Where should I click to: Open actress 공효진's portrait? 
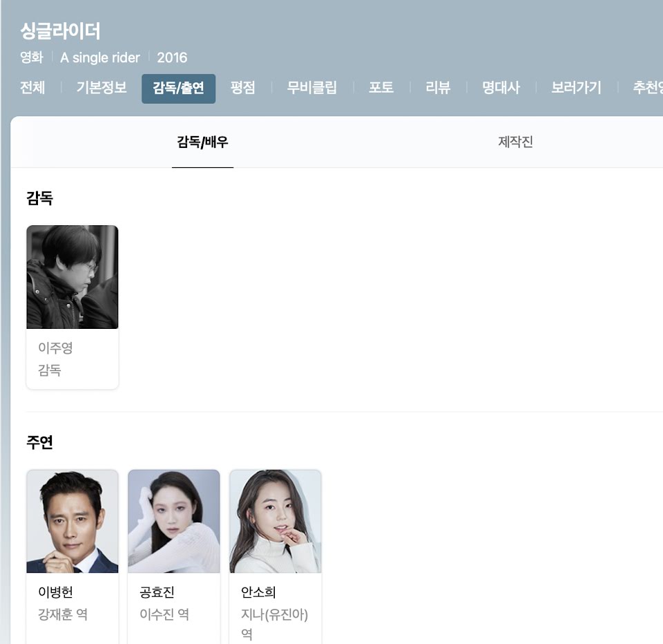pyautogui.click(x=174, y=521)
